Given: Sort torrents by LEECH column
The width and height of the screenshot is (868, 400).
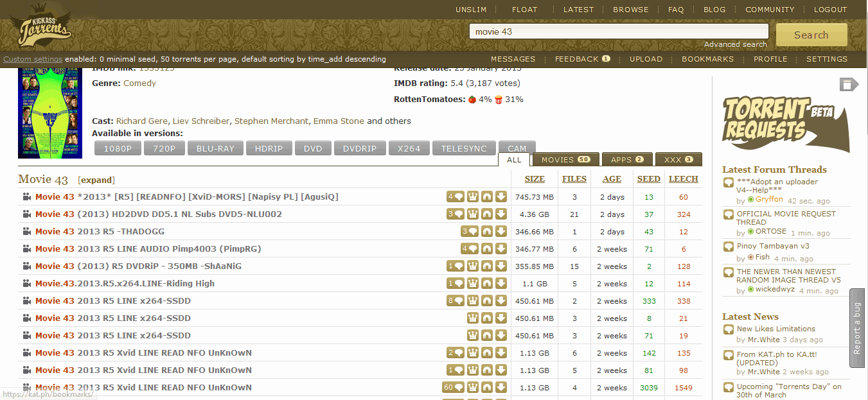Looking at the screenshot, I should pyautogui.click(x=684, y=179).
